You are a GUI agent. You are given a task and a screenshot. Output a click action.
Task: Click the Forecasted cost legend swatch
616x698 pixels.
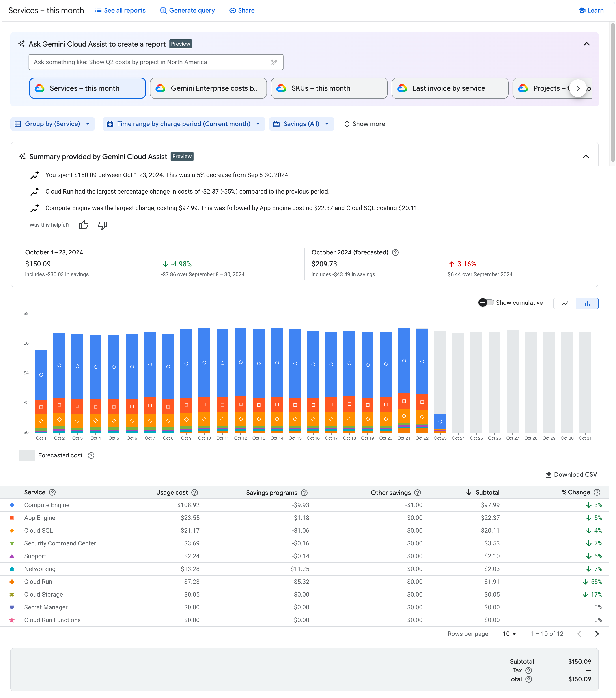[27, 455]
